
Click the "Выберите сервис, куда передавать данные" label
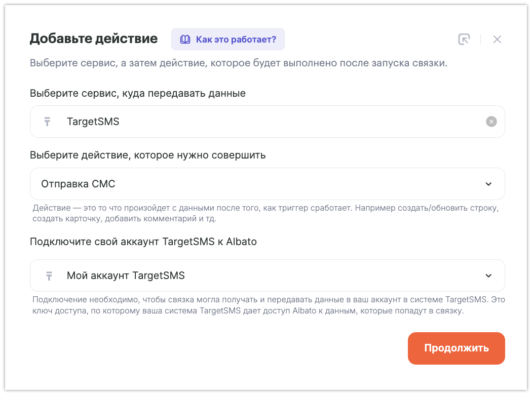(x=138, y=94)
